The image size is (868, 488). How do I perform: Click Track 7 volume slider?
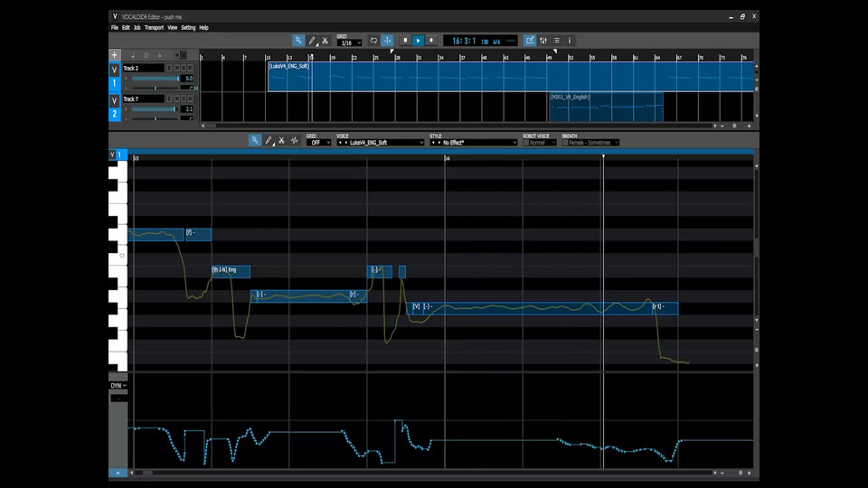pos(155,109)
